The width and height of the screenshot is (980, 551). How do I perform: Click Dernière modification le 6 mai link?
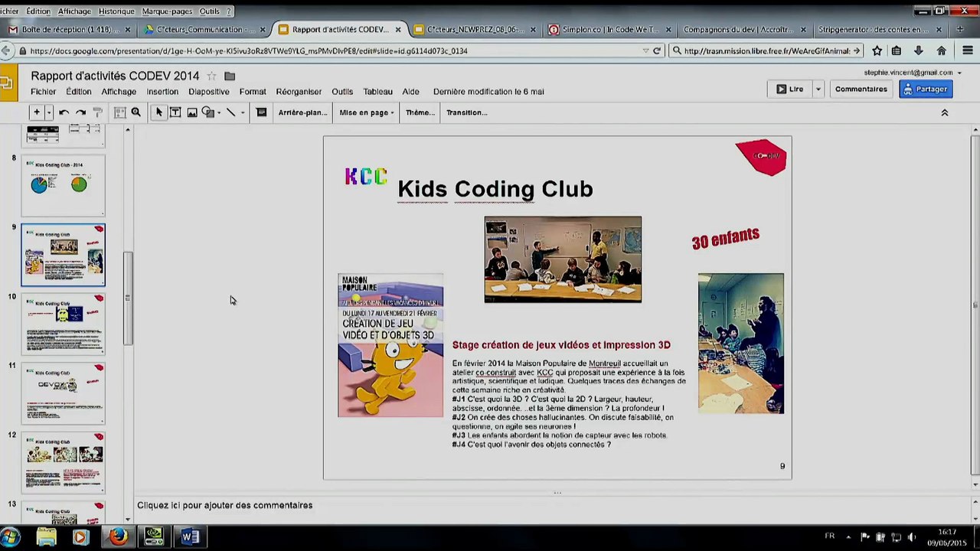click(488, 92)
